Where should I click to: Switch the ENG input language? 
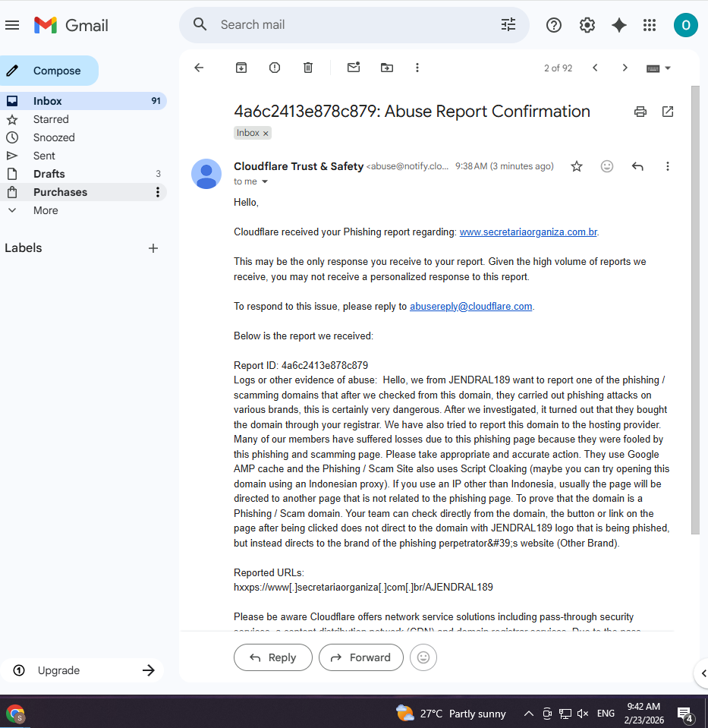coord(606,714)
